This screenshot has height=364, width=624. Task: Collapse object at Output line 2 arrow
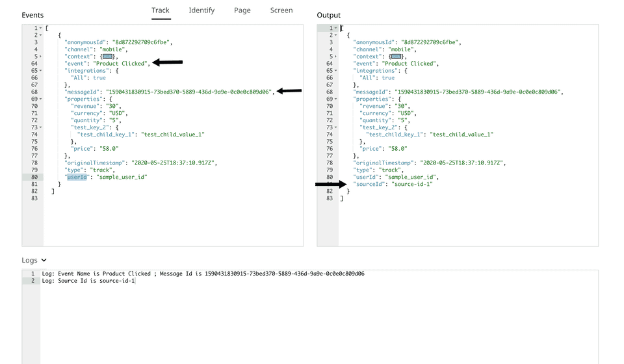point(336,35)
